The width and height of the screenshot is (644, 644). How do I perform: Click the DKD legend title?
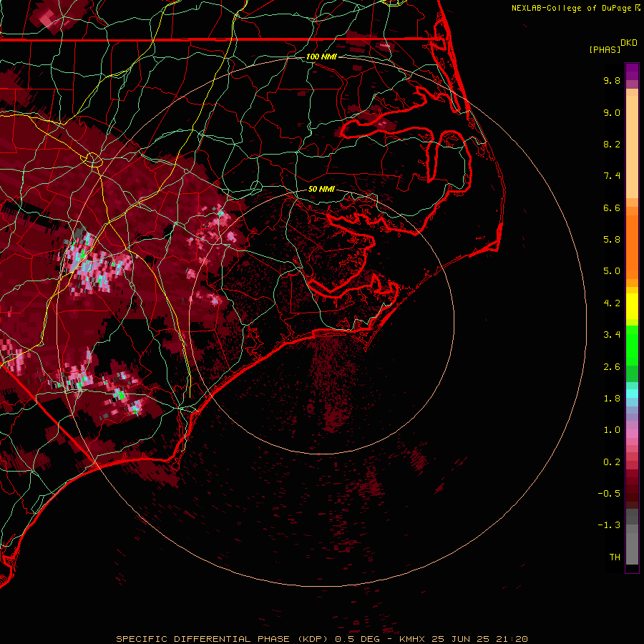tap(629, 43)
